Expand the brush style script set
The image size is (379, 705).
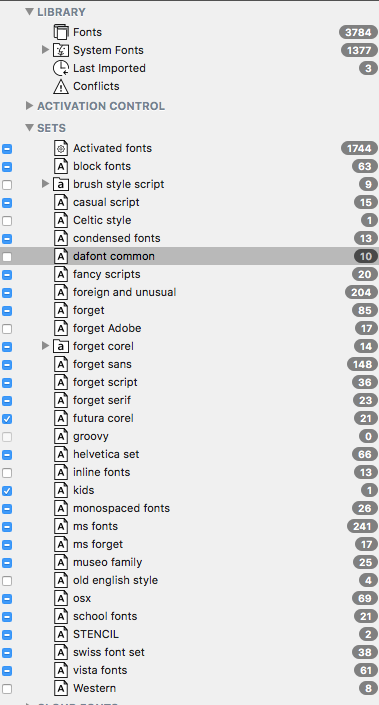click(x=45, y=183)
